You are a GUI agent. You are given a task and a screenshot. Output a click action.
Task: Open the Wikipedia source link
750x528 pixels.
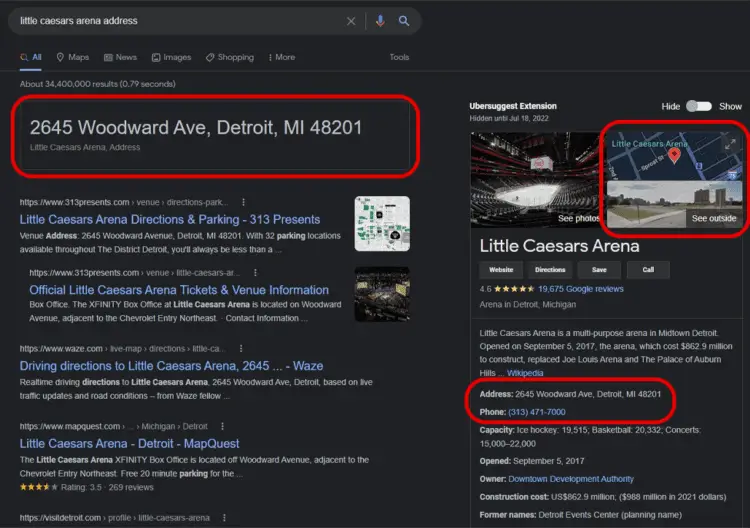click(525, 373)
